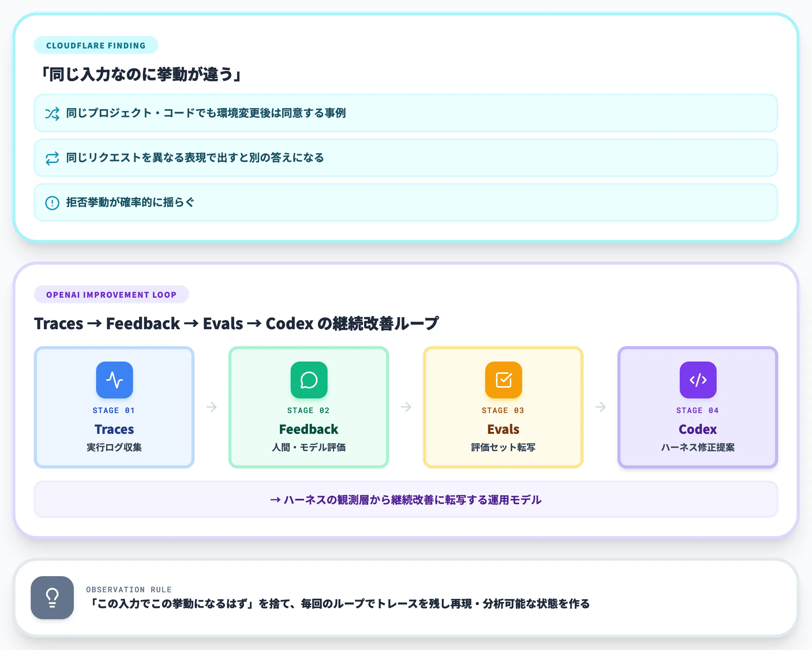The height and width of the screenshot is (650, 812).
Task: Click the arrow between Traces and Feedback cards
Action: point(211,407)
